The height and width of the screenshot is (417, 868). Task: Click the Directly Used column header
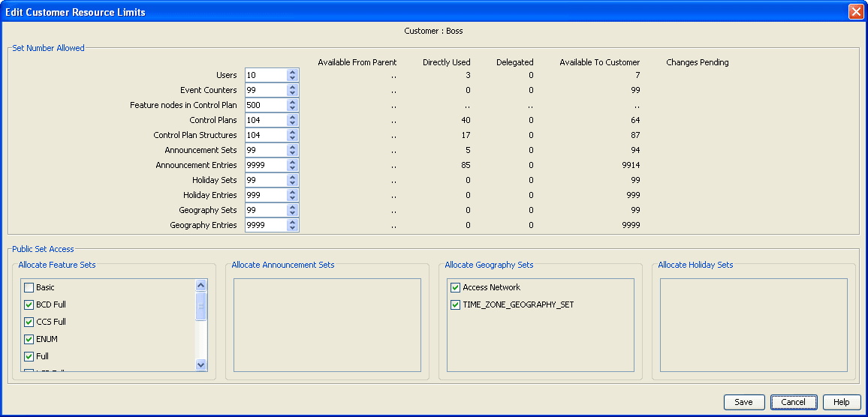coord(447,62)
